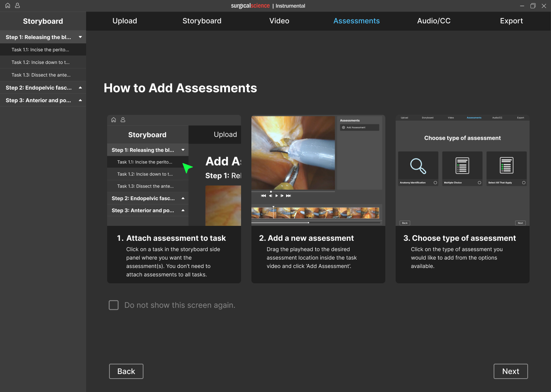Expand Step 2: Endopelvic fascia section
551x392 pixels.
pos(80,88)
